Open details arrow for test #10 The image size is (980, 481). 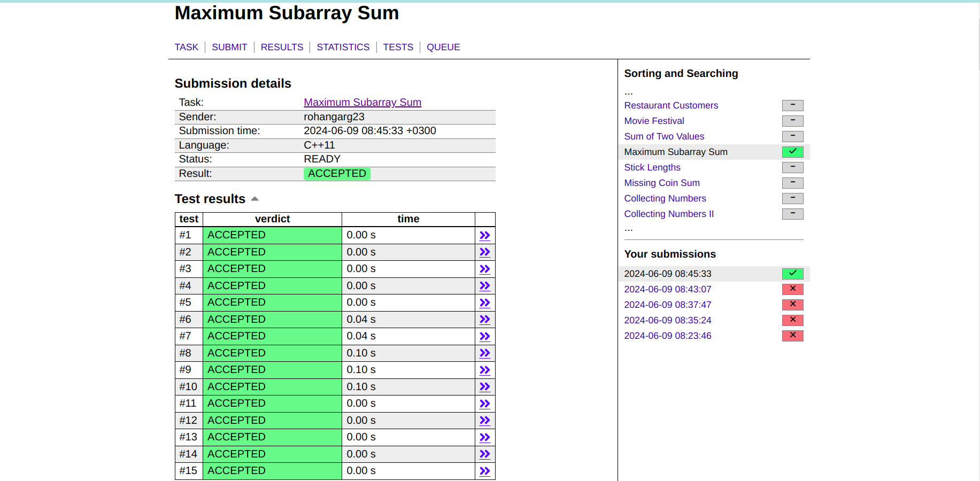coord(485,387)
